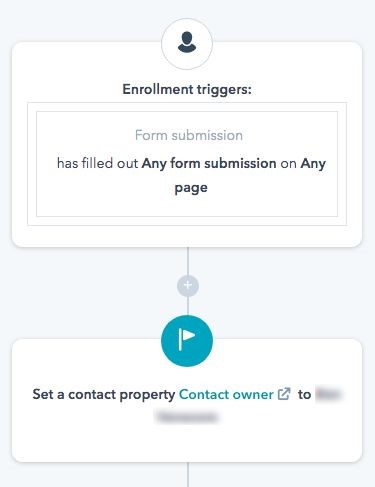
Task: Select the Form submission filter label
Action: [189, 135]
